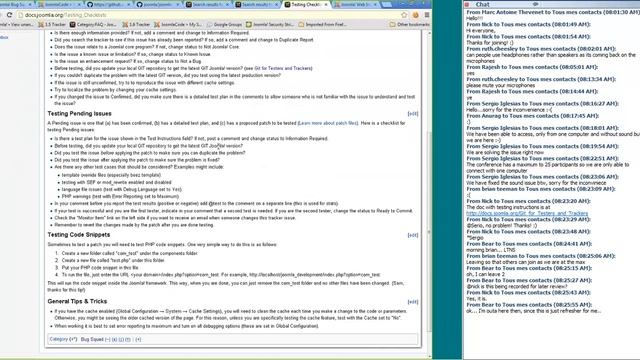Click the bullet 'Try to localize the problem by changing your cache settings'
Image resolution: width=640 pixels, height=360 pixels.
click(116, 90)
